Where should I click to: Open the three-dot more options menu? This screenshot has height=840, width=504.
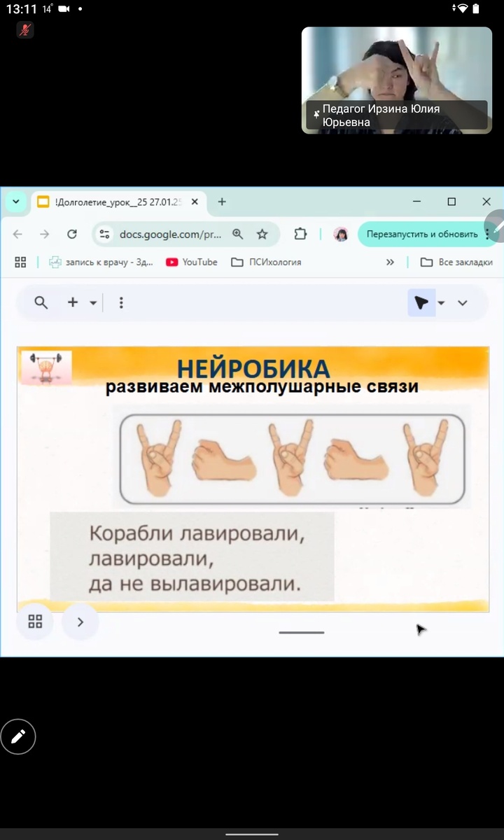121,302
